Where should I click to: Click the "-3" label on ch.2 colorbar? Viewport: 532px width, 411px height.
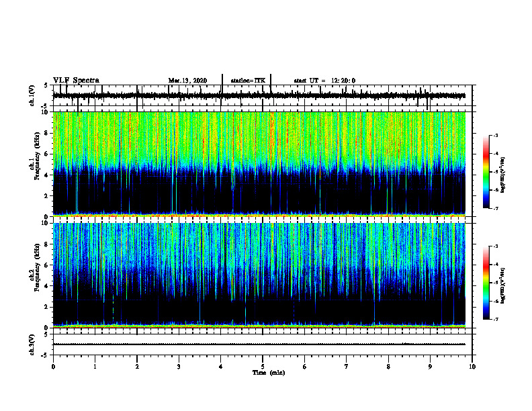(x=496, y=246)
